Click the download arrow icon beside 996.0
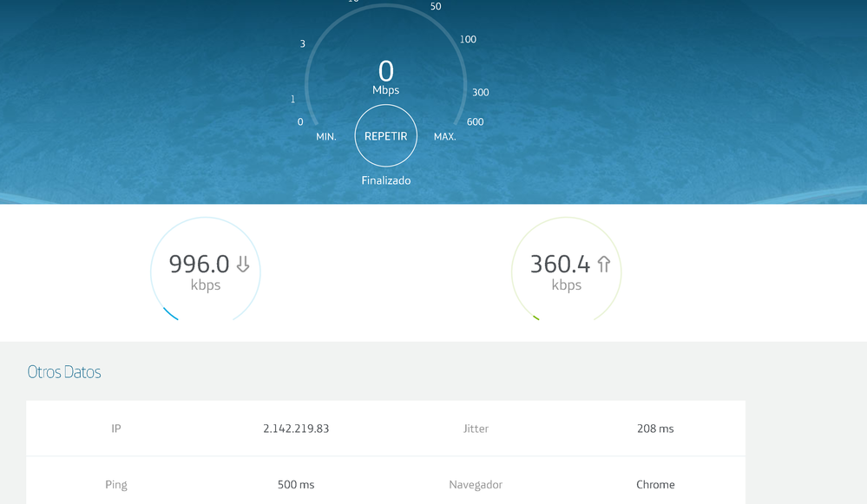 click(243, 265)
